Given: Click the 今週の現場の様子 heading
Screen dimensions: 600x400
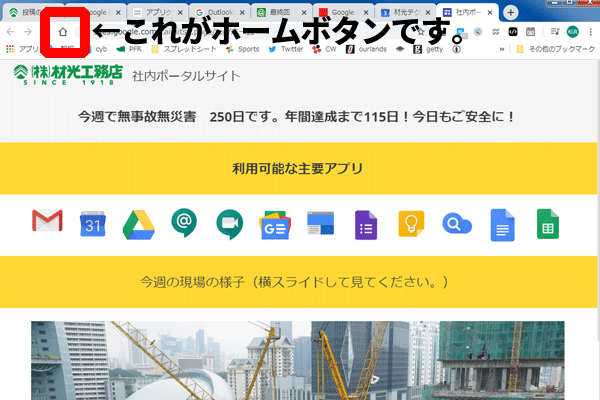Looking at the screenshot, I should (x=294, y=282).
